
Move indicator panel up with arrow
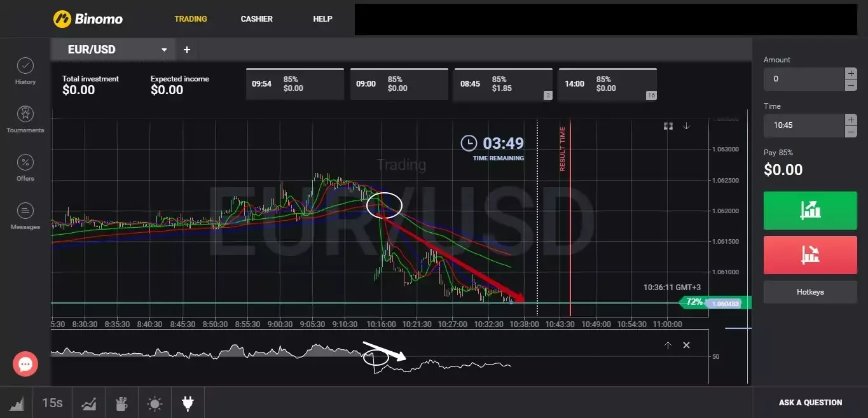click(x=668, y=345)
